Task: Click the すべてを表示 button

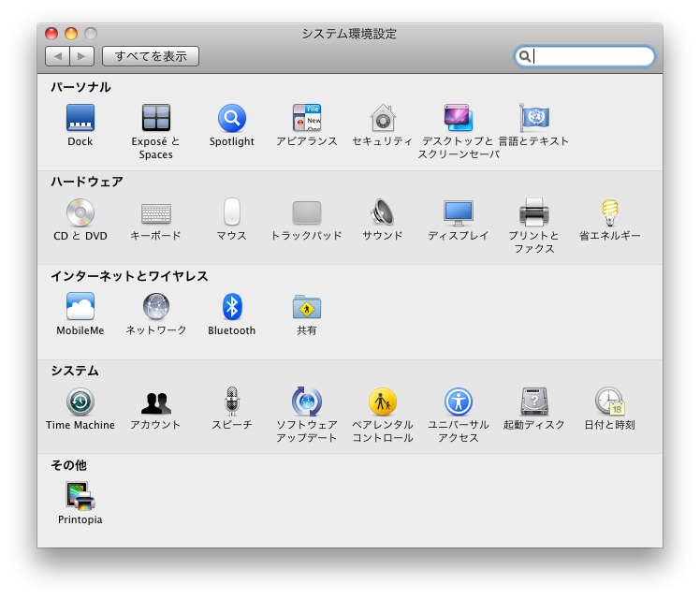Action: pos(151,56)
